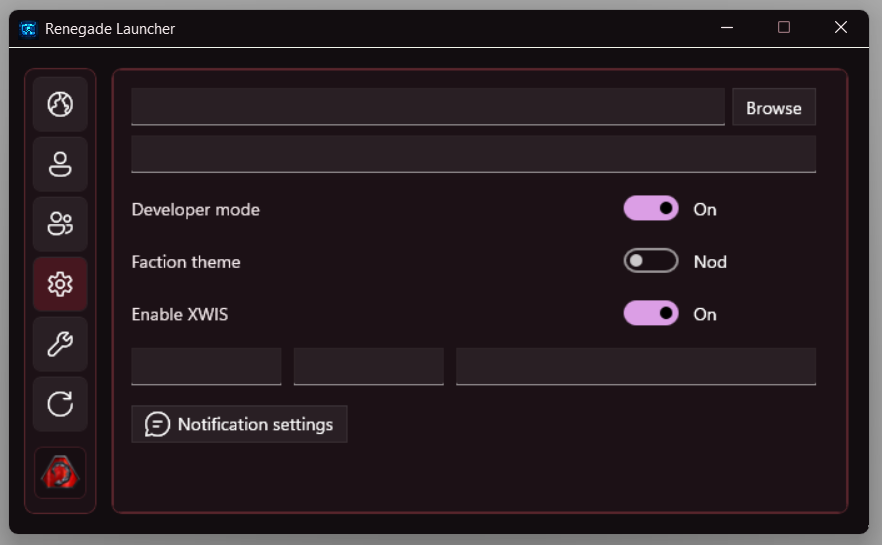Turn off the Developer mode switch
This screenshot has height=545, width=882.
point(651,209)
